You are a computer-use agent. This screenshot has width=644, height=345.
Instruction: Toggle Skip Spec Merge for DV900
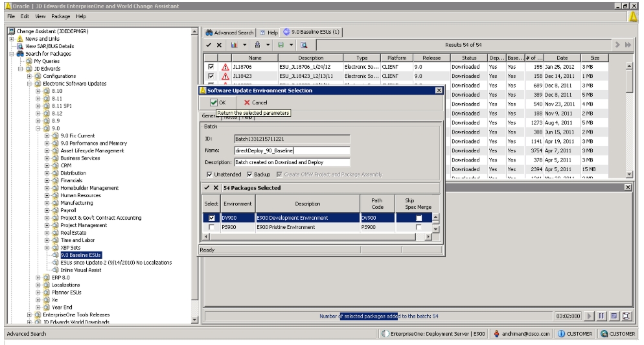click(x=419, y=218)
